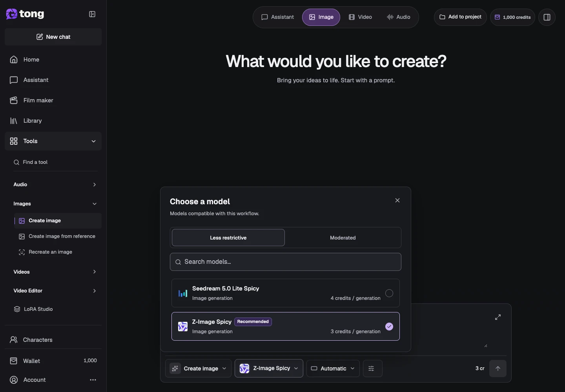The height and width of the screenshot is (392, 565).
Task: Expand the Videos tools group
Action: pos(55,272)
